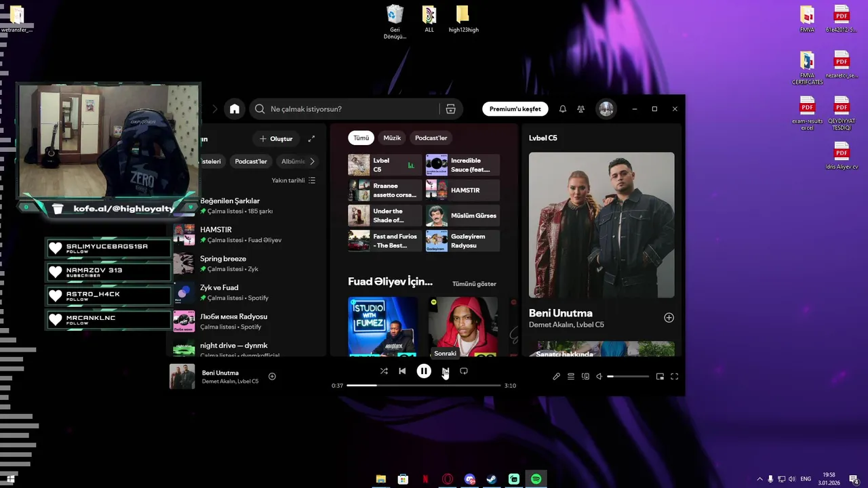Open HAMSTIR shortcut tile
This screenshot has height=488, width=868.
point(462,190)
